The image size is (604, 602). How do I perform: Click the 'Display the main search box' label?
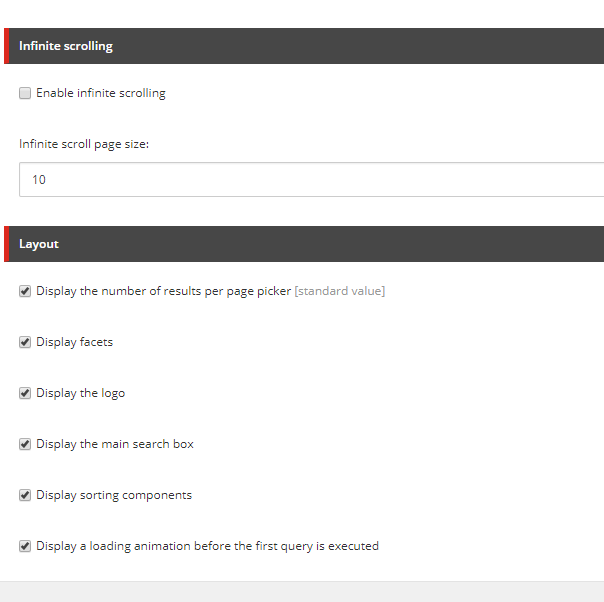click(x=115, y=445)
